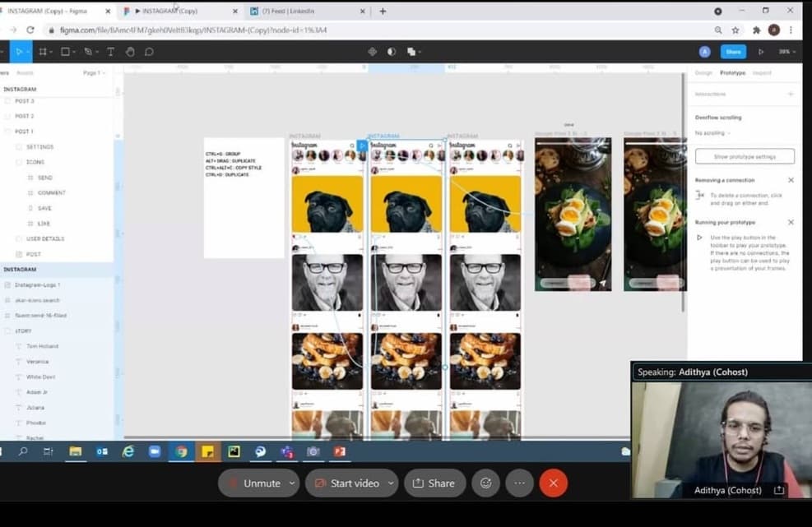
Task: Open the No scrolling dropdown
Action: (712, 133)
